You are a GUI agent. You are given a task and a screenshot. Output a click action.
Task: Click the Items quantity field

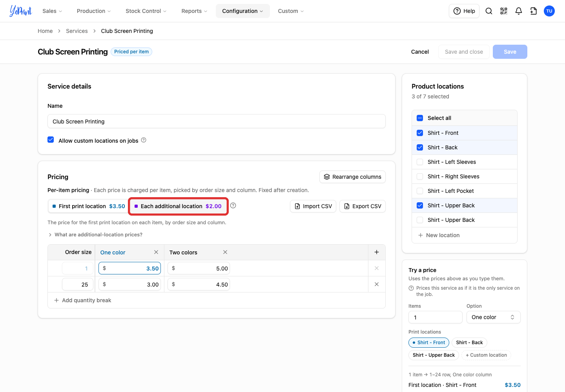tap(436, 317)
